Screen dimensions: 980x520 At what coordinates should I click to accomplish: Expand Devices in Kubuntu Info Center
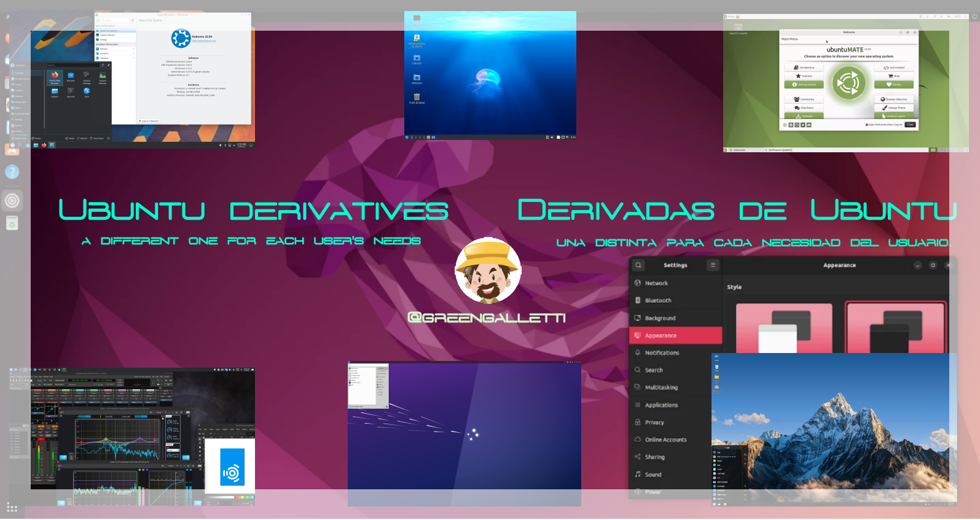coord(115,49)
